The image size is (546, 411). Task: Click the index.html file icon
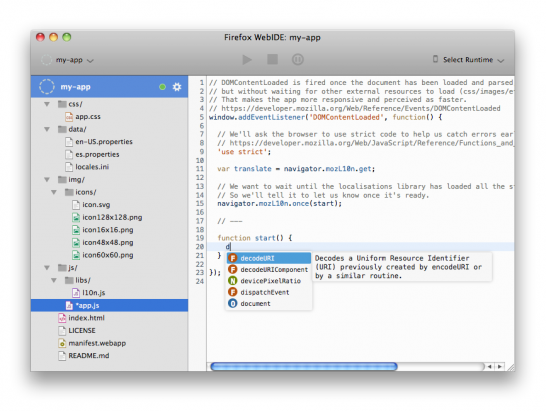[x=62, y=318]
